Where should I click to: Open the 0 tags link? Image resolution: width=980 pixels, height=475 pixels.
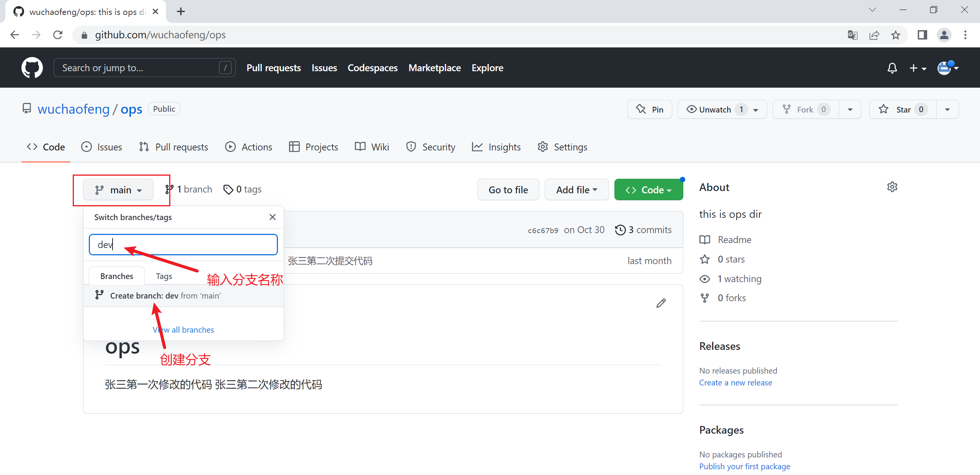pos(242,189)
